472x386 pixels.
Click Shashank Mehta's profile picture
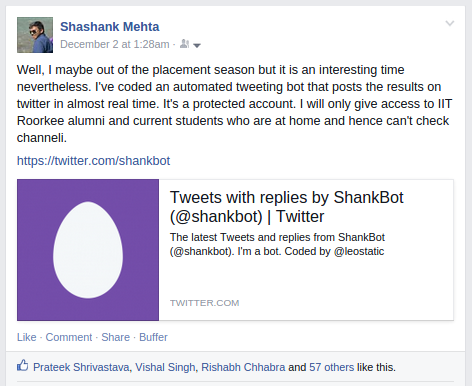[x=35, y=35]
